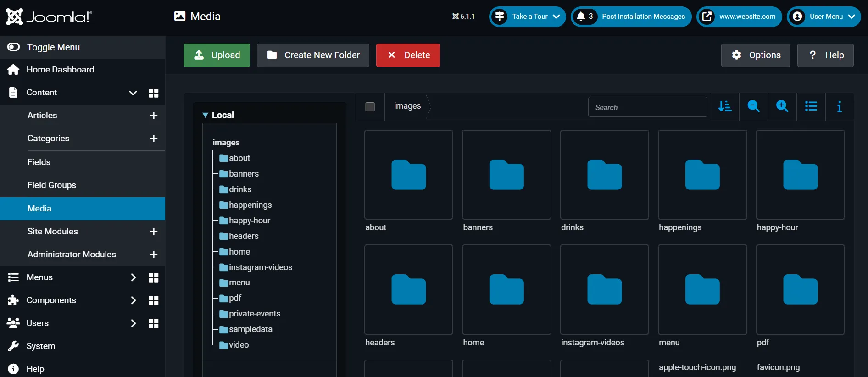Click the sort order icon in media toolbar
The image size is (868, 377).
tap(725, 106)
